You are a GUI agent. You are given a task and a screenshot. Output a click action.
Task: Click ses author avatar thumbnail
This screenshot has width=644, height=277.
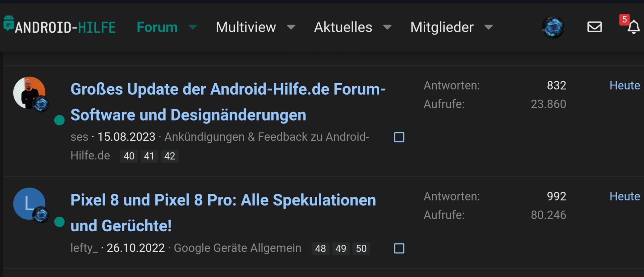point(29,93)
